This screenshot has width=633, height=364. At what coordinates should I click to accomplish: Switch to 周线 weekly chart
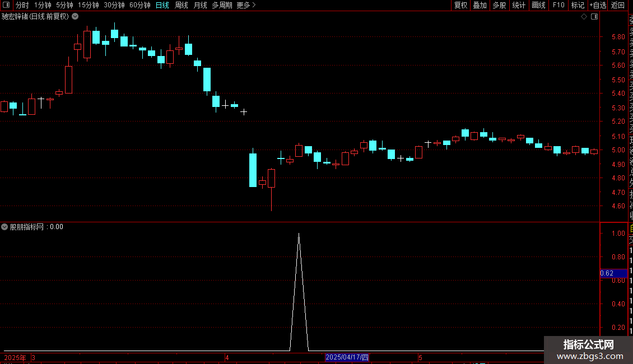click(x=181, y=5)
